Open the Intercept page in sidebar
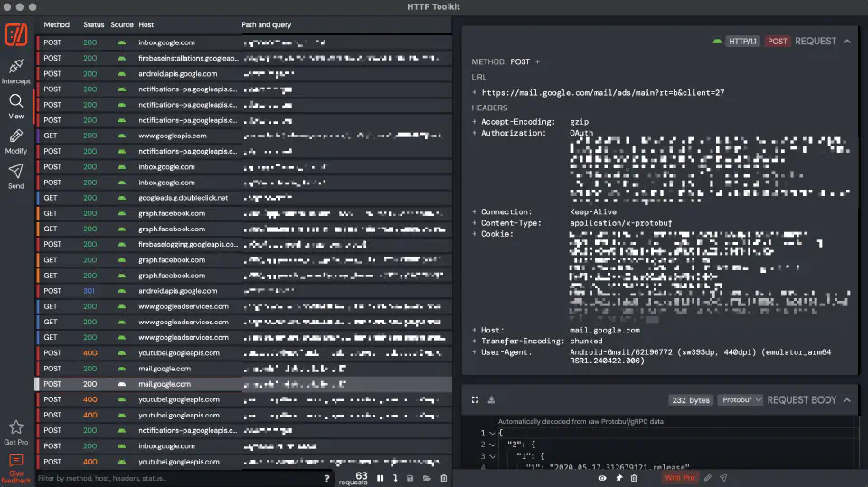 point(16,71)
